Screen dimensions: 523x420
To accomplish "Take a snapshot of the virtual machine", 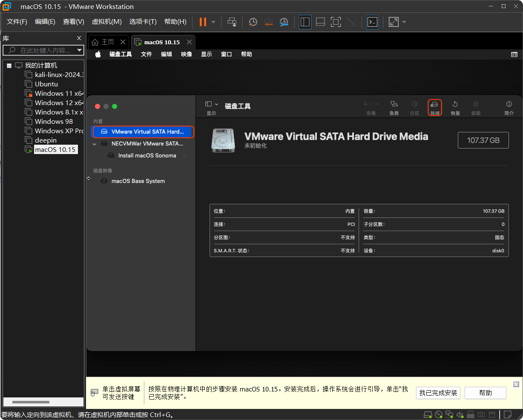I will 253,22.
